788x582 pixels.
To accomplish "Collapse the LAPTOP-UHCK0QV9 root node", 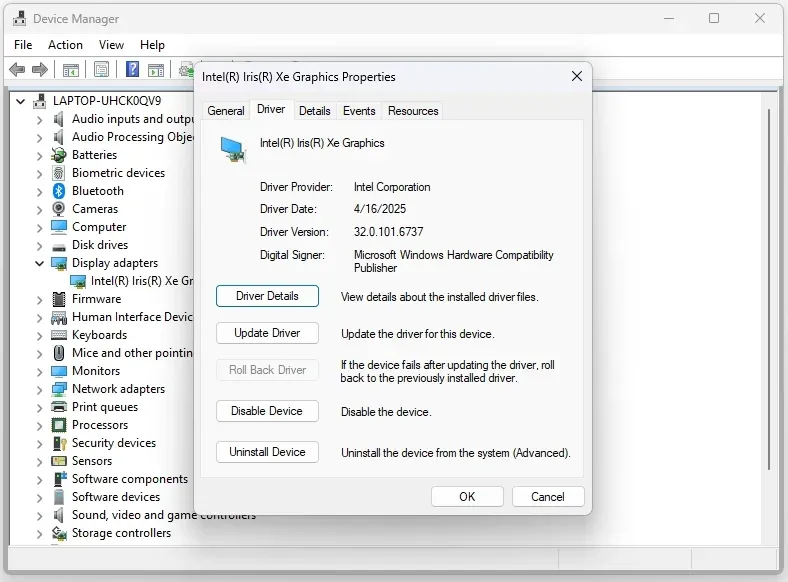I will [x=21, y=101].
